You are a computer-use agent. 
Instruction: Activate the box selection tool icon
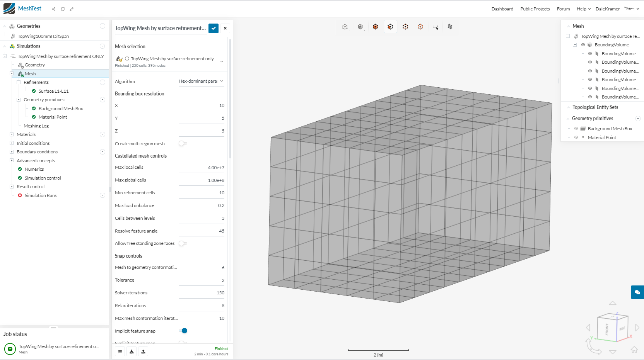tap(435, 27)
